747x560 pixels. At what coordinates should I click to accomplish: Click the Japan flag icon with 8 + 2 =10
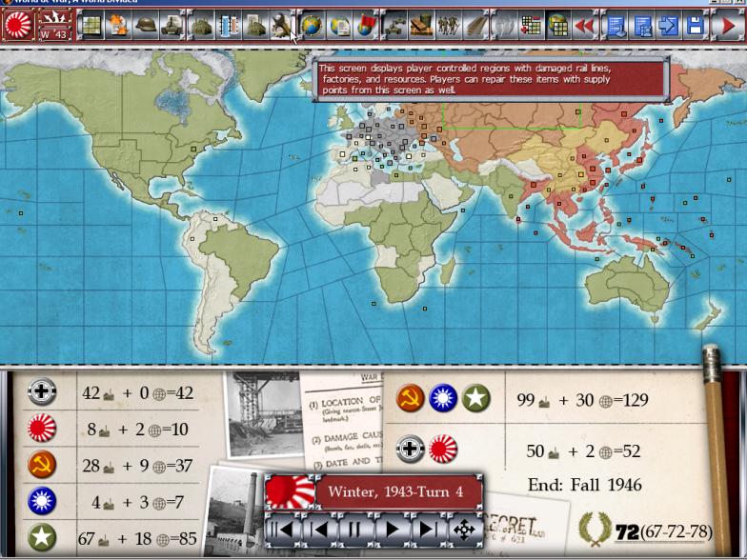pyautogui.click(x=42, y=428)
